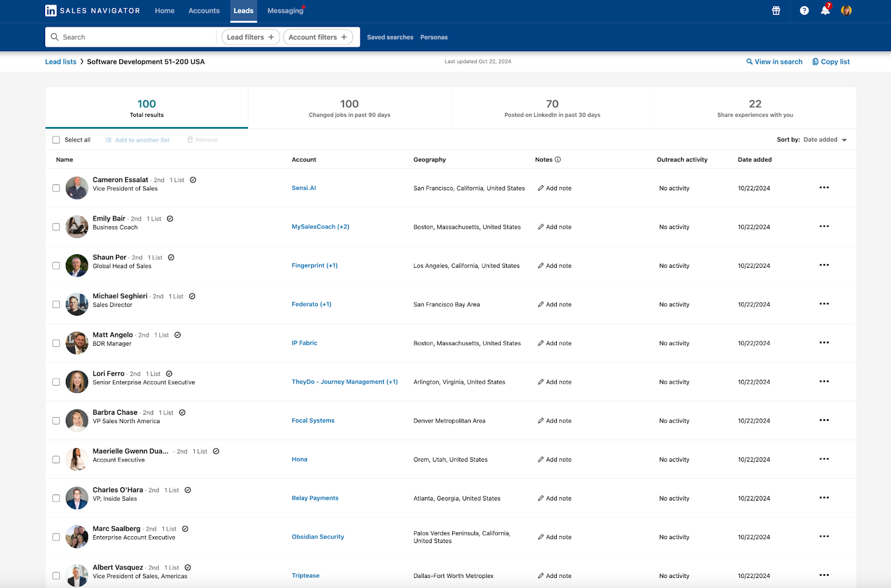Open more options for Shaun Per
Viewport: 891px width, 588px height.
824,265
